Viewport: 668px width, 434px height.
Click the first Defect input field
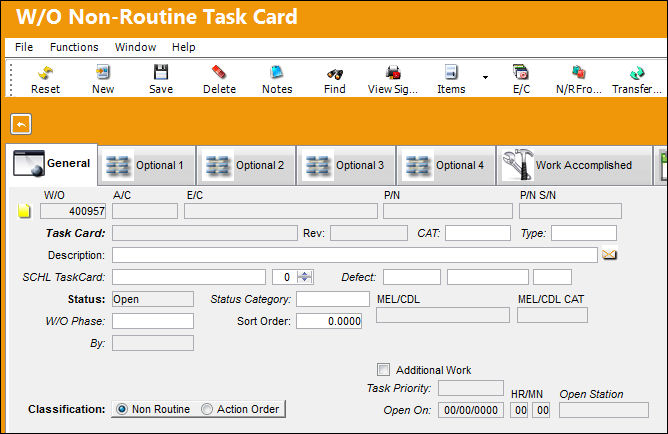click(x=412, y=277)
